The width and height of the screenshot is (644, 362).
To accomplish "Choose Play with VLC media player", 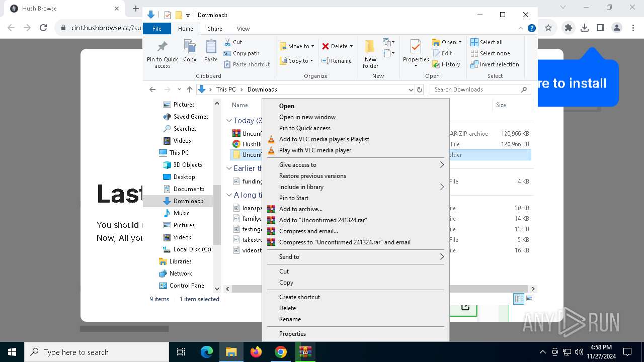I will [x=355, y=150].
